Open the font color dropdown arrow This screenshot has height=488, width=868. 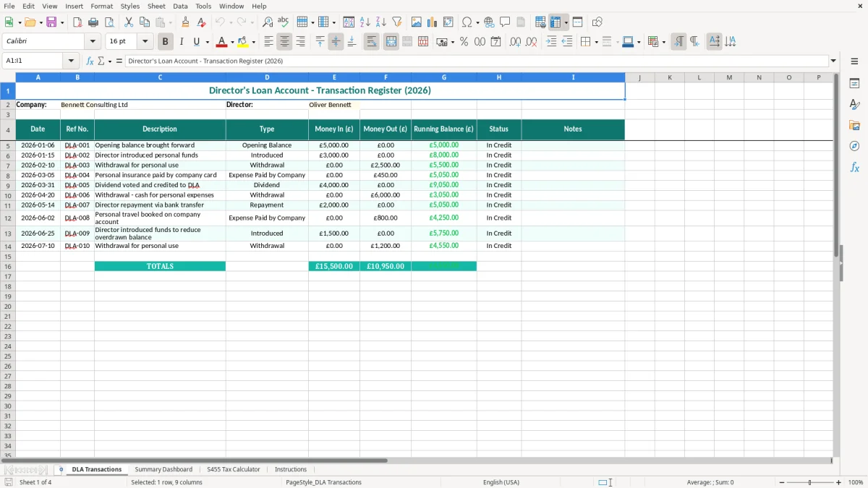(231, 42)
